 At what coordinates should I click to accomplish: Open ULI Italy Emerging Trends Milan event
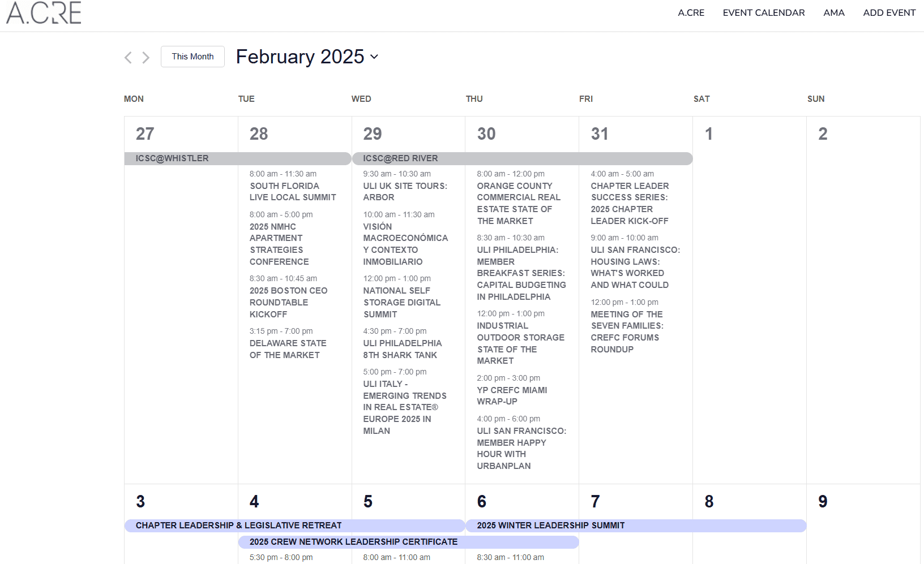[x=405, y=407]
